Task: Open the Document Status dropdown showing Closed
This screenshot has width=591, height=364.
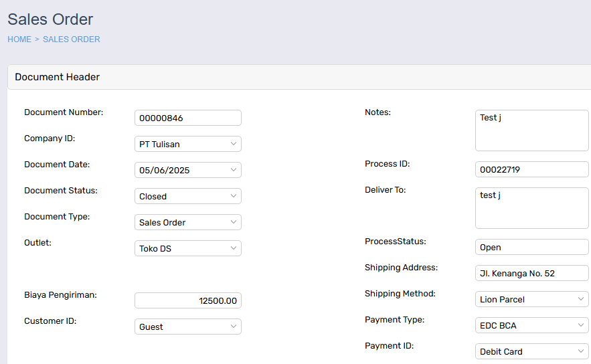Action: click(187, 196)
